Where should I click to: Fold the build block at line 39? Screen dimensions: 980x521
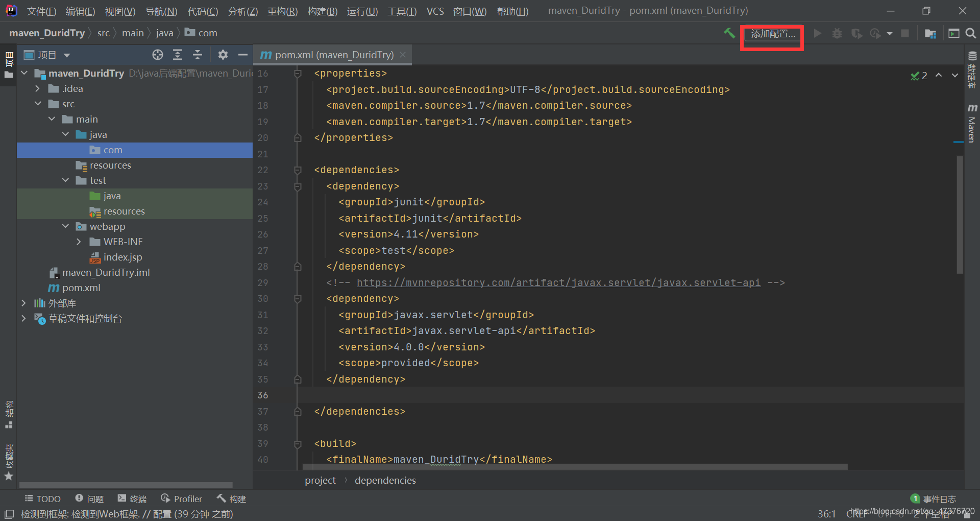coord(298,444)
